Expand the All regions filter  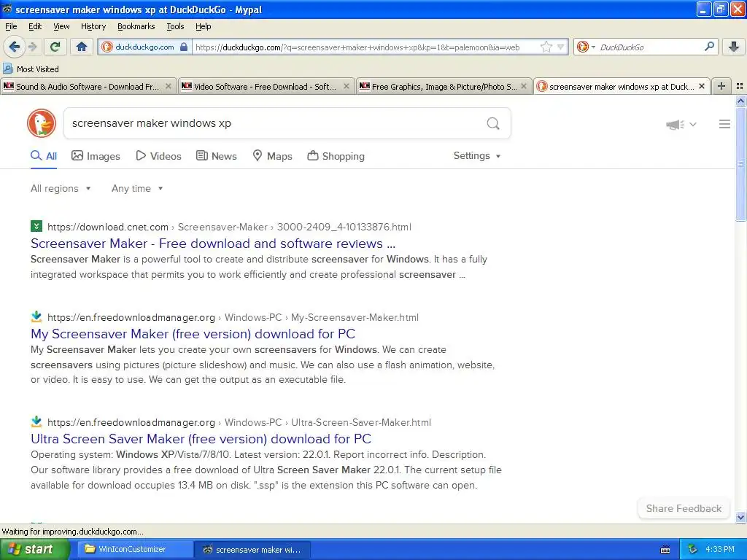coord(61,189)
